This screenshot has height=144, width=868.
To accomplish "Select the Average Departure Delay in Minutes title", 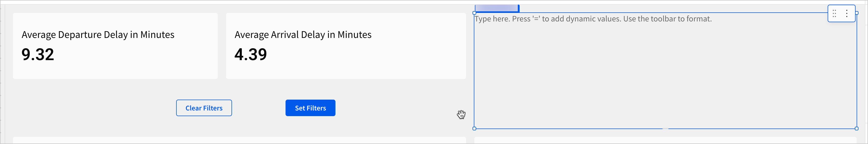I will click(x=98, y=35).
